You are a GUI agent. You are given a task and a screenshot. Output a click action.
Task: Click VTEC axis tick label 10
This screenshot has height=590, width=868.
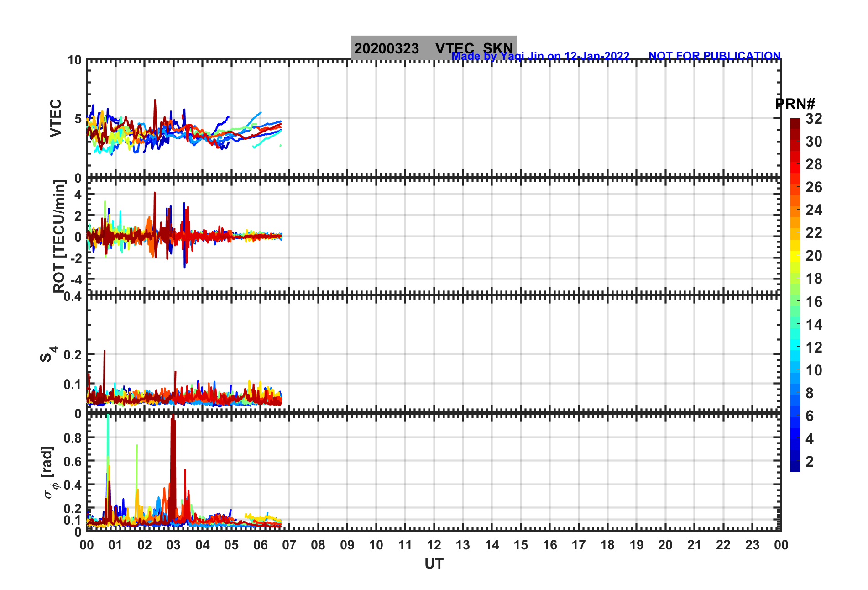(x=74, y=60)
